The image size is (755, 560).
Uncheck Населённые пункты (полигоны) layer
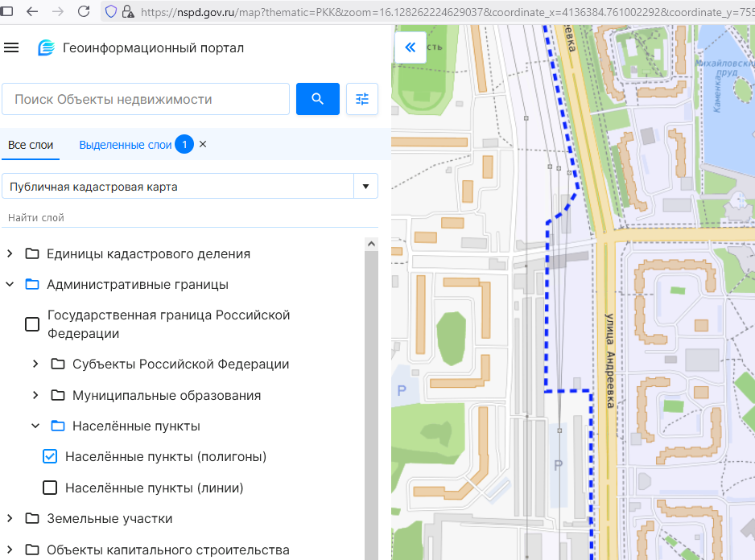pyautogui.click(x=50, y=457)
